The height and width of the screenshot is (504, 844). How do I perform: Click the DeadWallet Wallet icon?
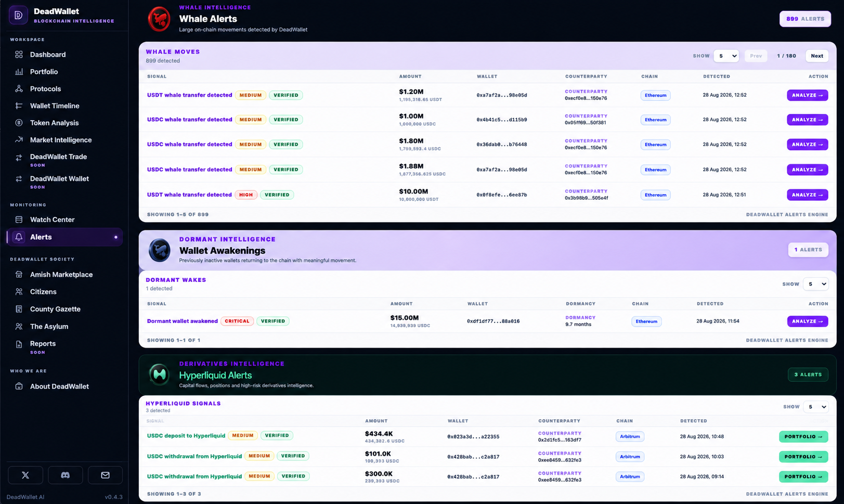19,179
